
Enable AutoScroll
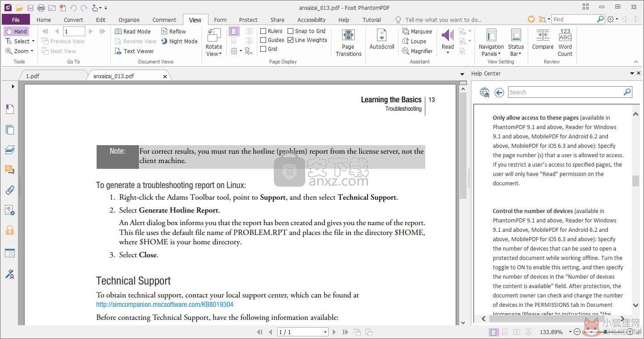[382, 39]
